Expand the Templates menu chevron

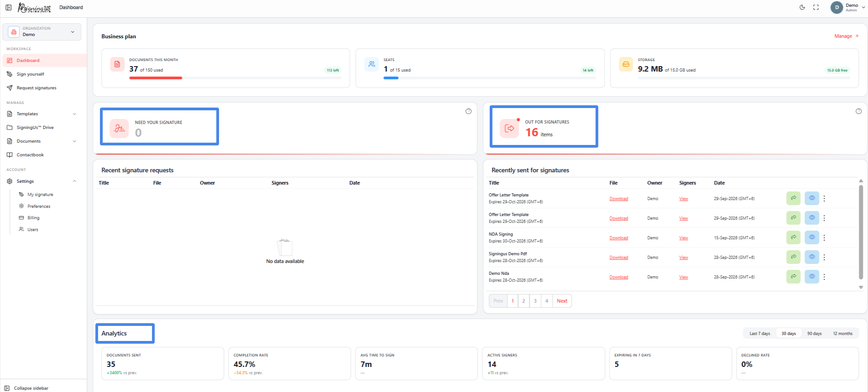[x=74, y=114]
